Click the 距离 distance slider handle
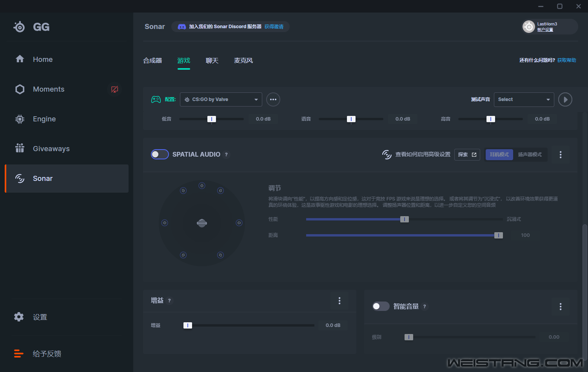The image size is (588, 372). pyautogui.click(x=499, y=235)
